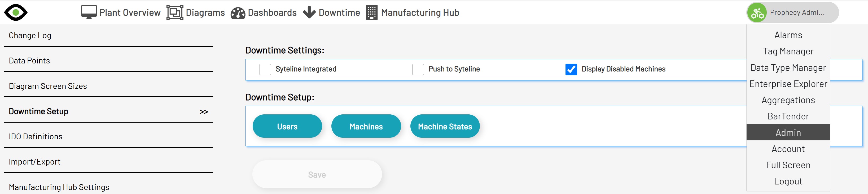868x194 pixels.
Task: Click the Machine States button
Action: coord(445,127)
